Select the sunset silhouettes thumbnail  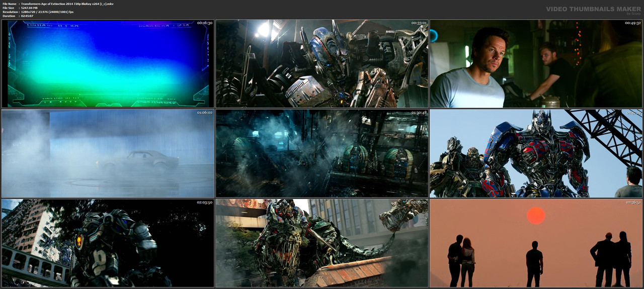tap(536, 243)
